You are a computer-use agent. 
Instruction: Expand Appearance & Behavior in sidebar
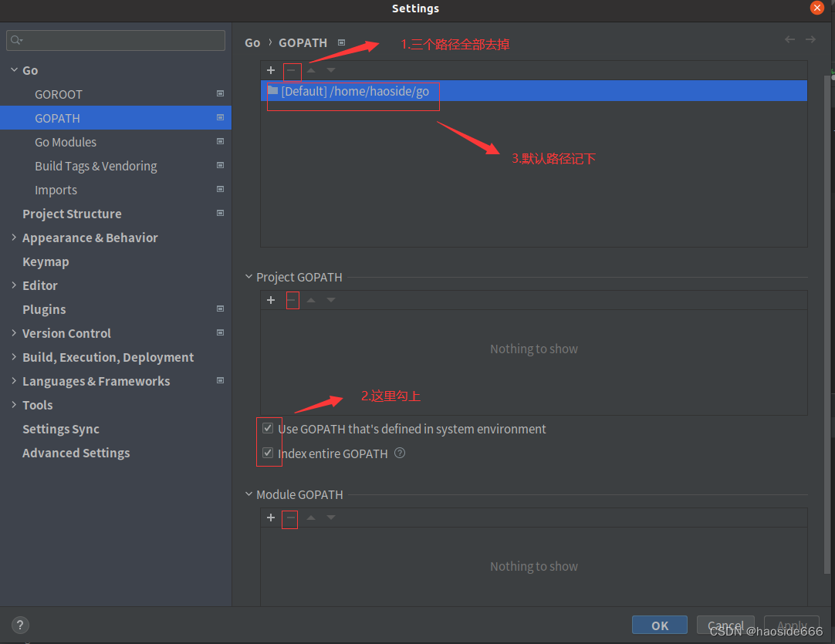click(x=13, y=238)
